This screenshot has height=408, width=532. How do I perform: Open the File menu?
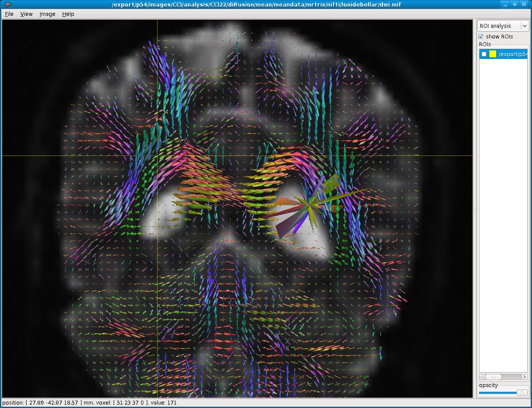pos(9,14)
